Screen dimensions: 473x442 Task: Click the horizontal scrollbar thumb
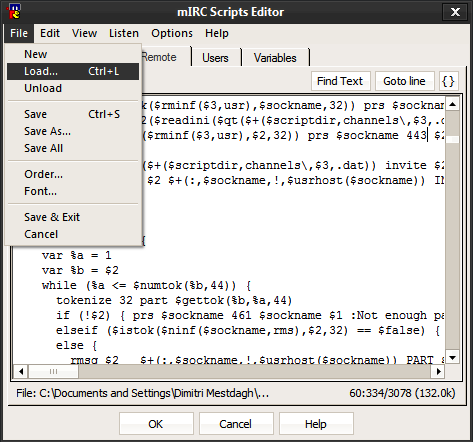(53, 371)
